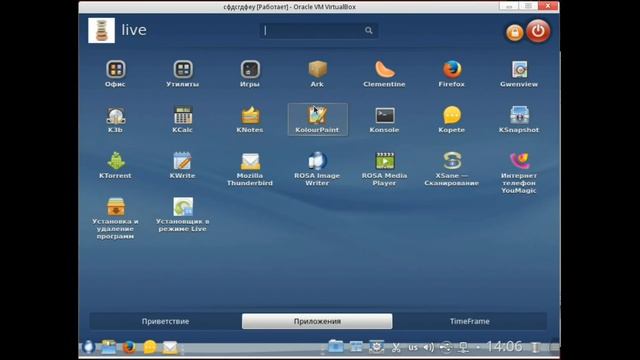Open clipboard scissors tray icon
The width and height of the screenshot is (640, 360).
click(396, 348)
